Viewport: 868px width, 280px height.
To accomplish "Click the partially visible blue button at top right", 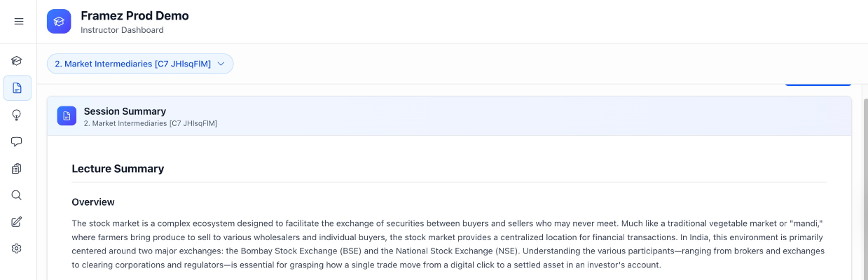I will [x=818, y=85].
